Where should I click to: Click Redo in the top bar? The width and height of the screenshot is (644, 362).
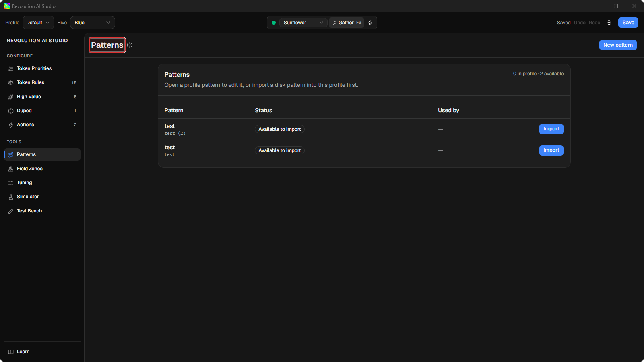pos(594,23)
